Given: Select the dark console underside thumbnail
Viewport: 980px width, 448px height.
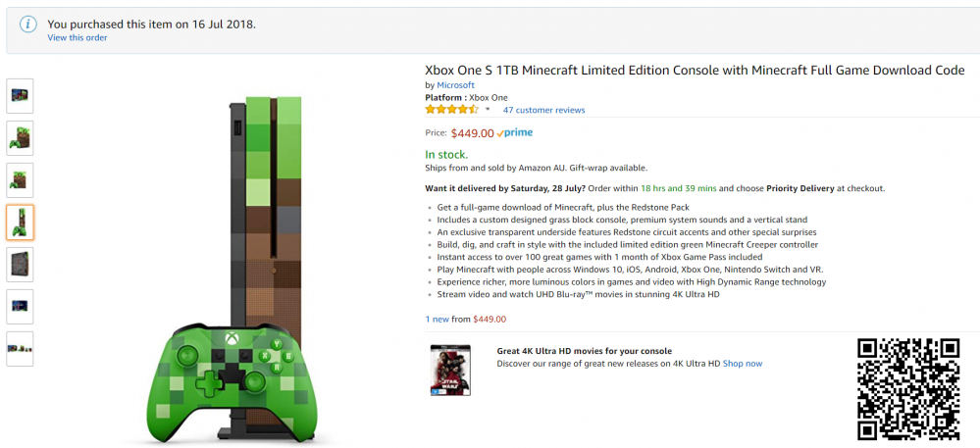Looking at the screenshot, I should pyautogui.click(x=20, y=265).
